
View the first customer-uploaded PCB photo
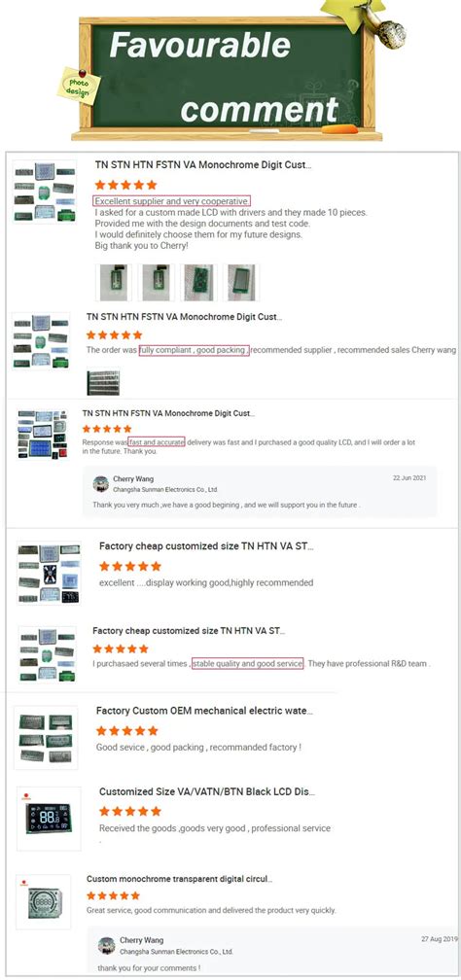pyautogui.click(x=113, y=283)
